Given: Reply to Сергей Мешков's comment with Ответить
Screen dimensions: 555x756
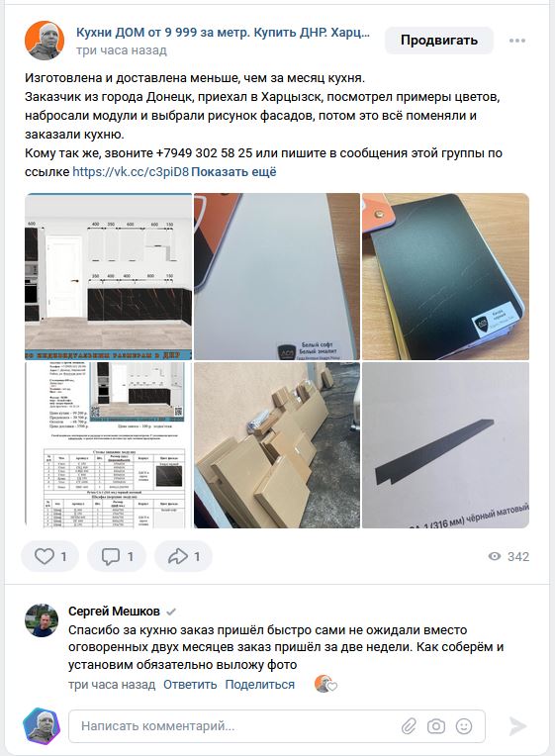Looking at the screenshot, I should click(190, 685).
